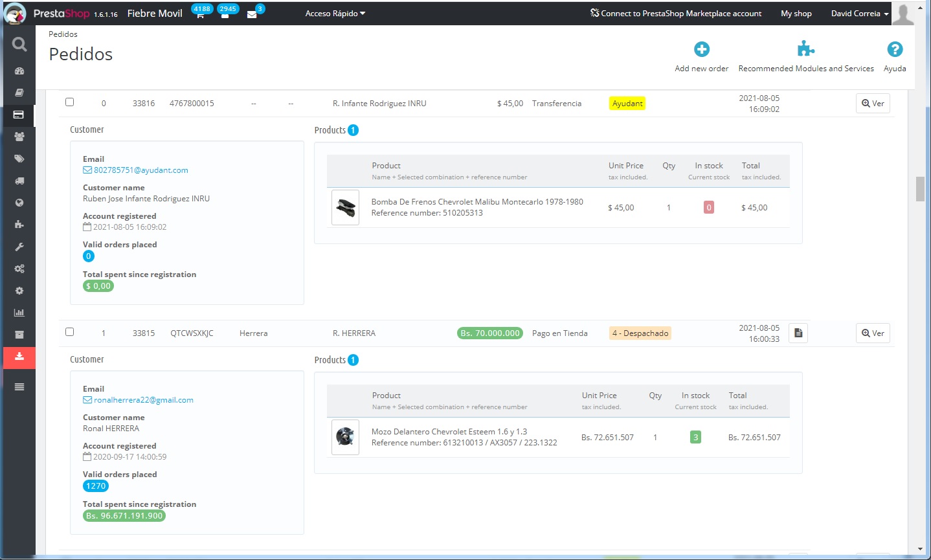This screenshot has height=560, width=931.
Task: Toggle the hamburger menu collapse icon
Action: pyautogui.click(x=19, y=386)
